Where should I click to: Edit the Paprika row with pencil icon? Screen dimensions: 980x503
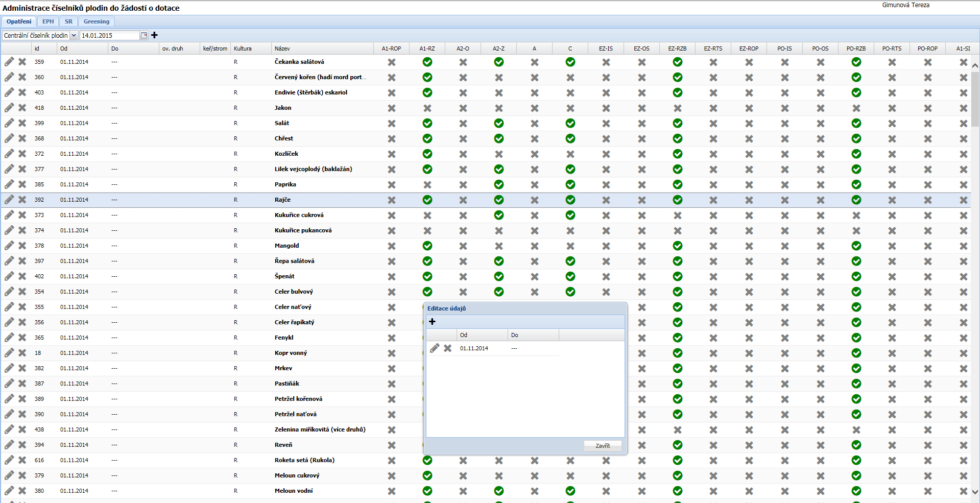tap(9, 184)
